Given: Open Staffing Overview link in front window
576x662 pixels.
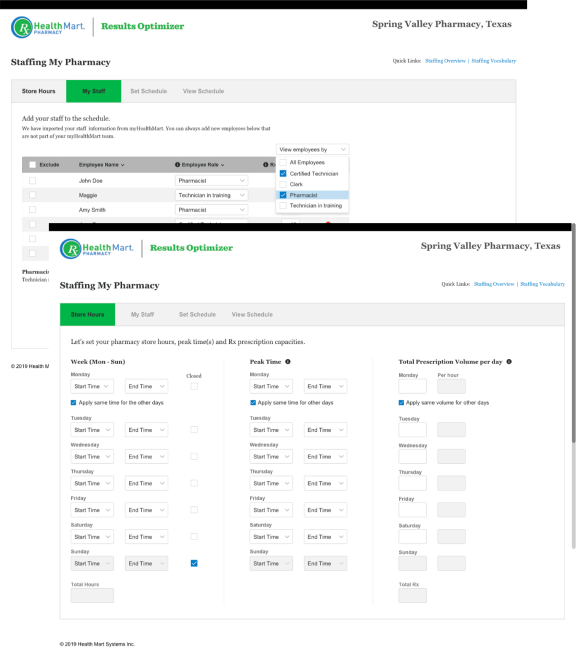Looking at the screenshot, I should [494, 284].
